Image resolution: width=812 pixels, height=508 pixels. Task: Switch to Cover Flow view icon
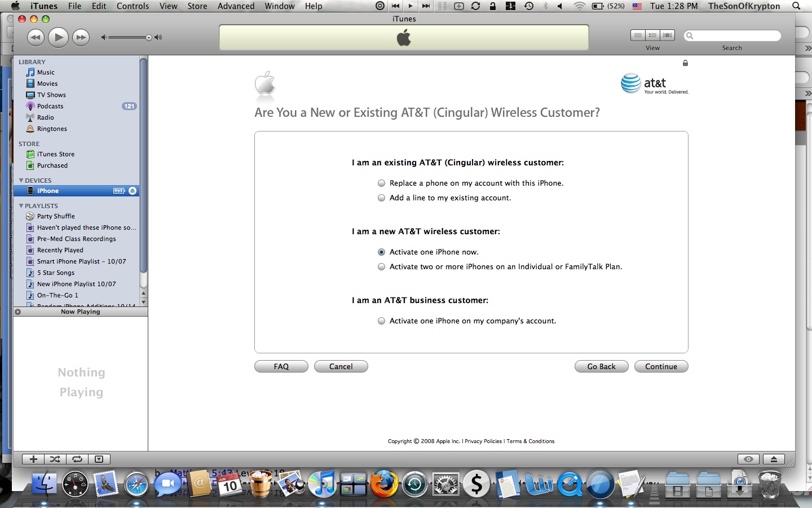(x=667, y=36)
